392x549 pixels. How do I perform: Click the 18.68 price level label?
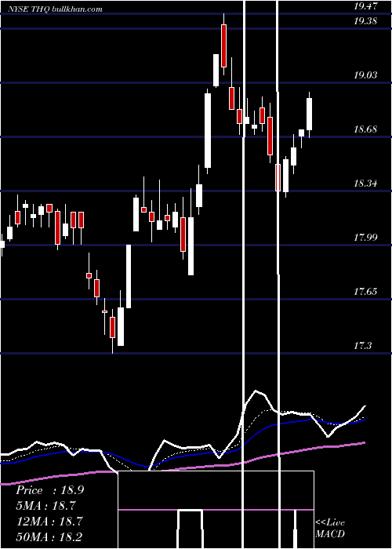coord(365,129)
